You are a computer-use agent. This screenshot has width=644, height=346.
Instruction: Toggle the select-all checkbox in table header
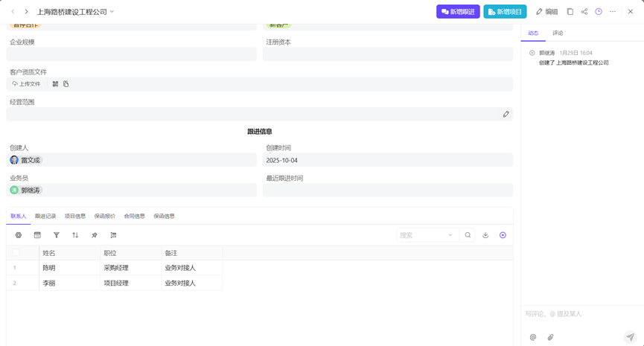[x=16, y=253]
